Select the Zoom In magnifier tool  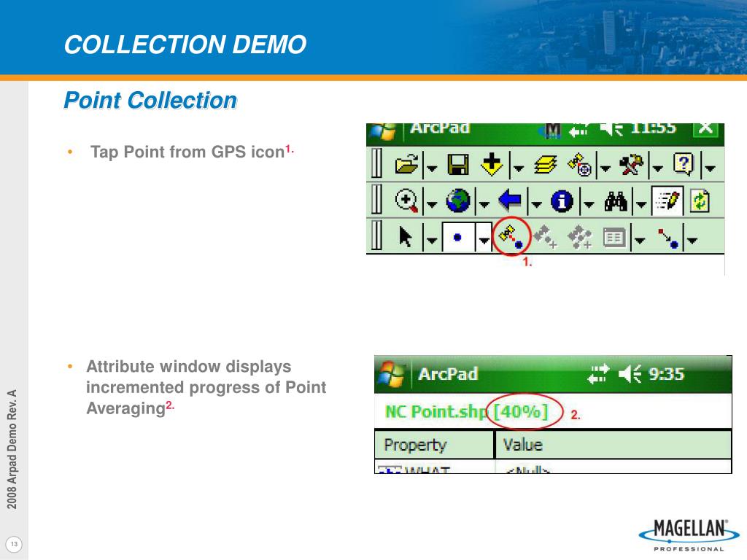[x=407, y=201]
